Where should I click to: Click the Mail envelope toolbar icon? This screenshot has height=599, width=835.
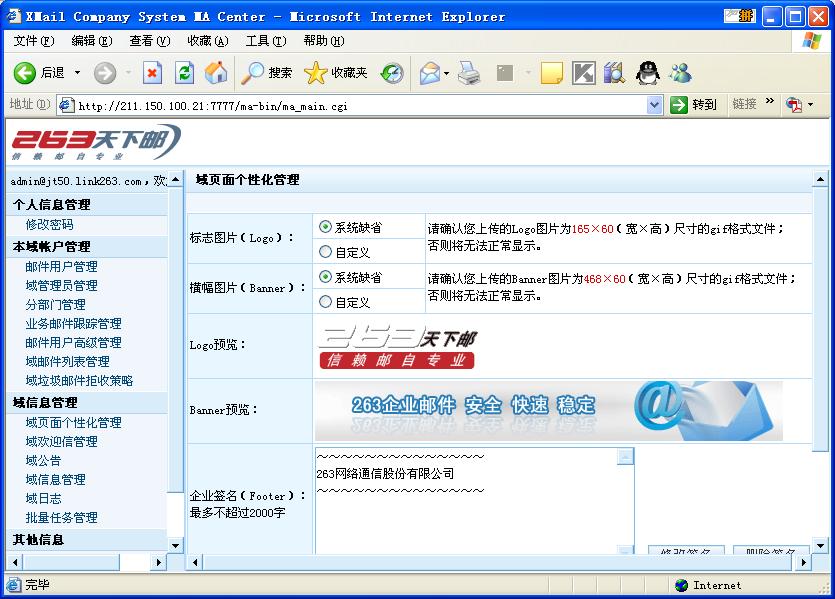click(430, 73)
